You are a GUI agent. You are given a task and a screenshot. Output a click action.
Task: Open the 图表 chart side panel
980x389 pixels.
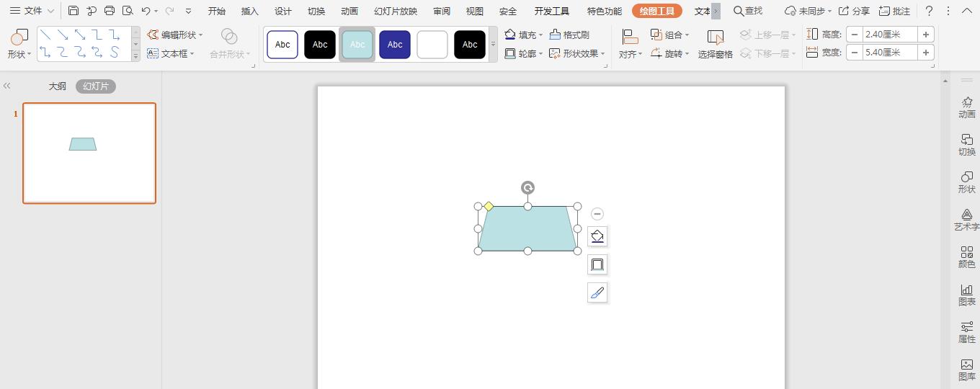point(967,295)
